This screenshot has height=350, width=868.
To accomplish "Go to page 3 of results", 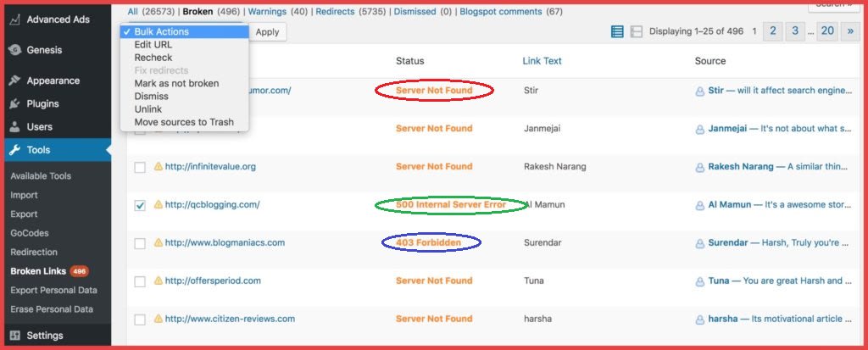I will tap(795, 31).
